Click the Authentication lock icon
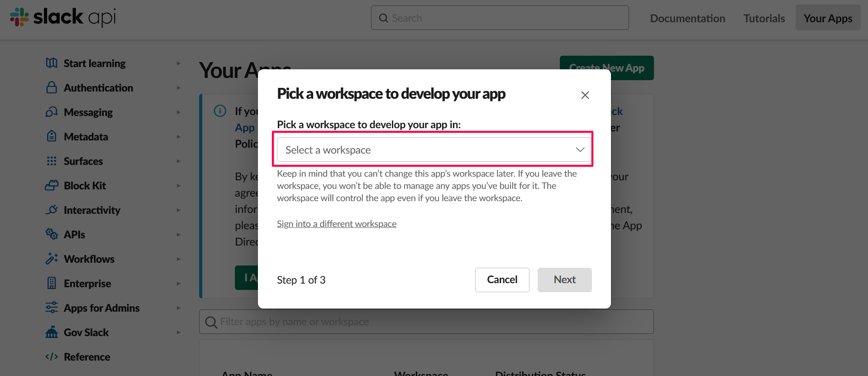Image resolution: width=868 pixels, height=376 pixels. (x=52, y=87)
